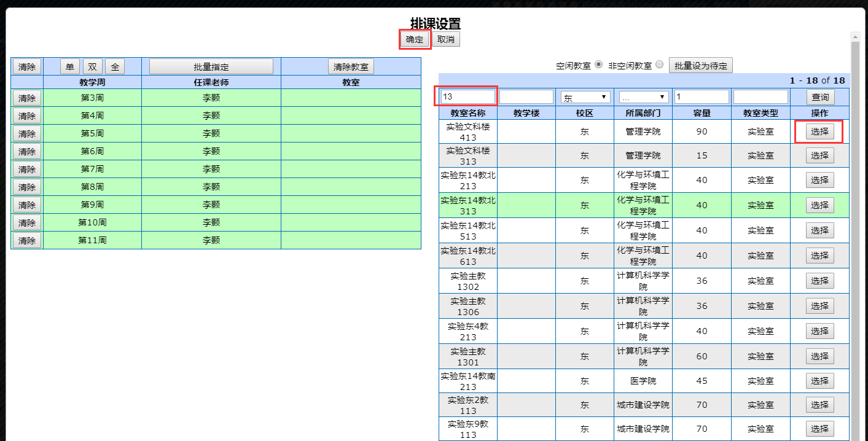Click the 实验主教 1302 classroom name cell
Viewport: 868px width, 441px height.
point(468,281)
